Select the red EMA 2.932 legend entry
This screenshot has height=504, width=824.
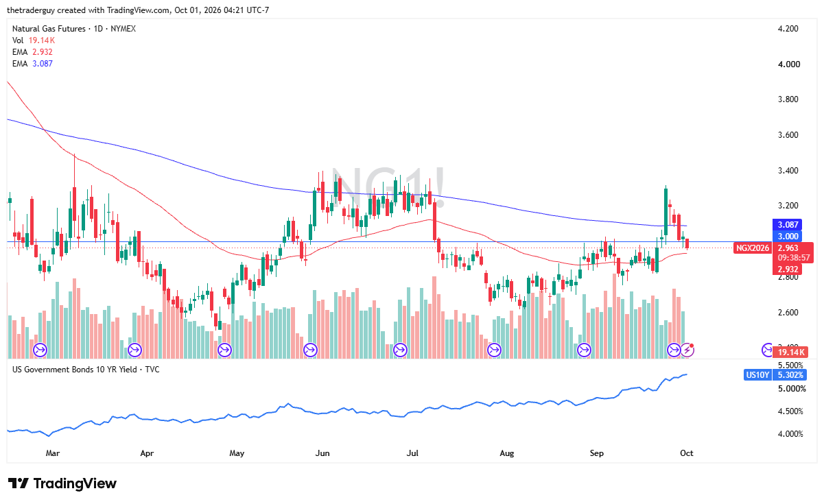32,52
